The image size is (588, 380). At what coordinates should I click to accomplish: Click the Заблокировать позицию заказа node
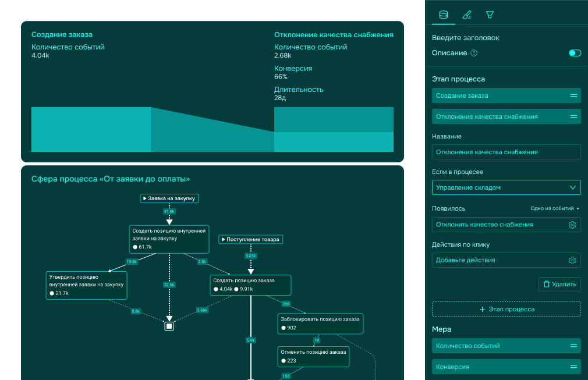pyautogui.click(x=320, y=323)
